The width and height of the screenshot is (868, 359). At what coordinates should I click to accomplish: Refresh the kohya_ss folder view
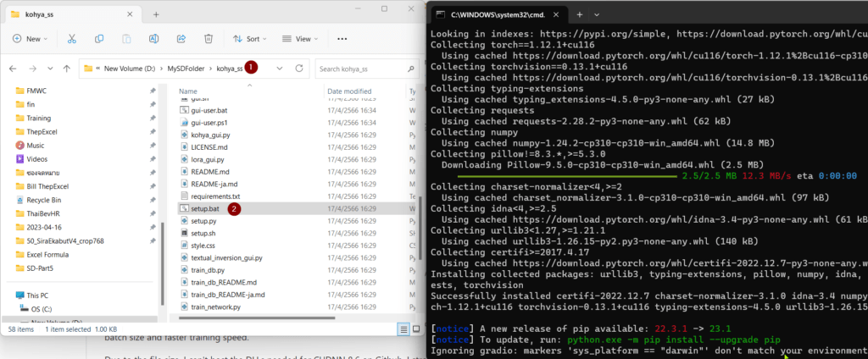point(298,68)
